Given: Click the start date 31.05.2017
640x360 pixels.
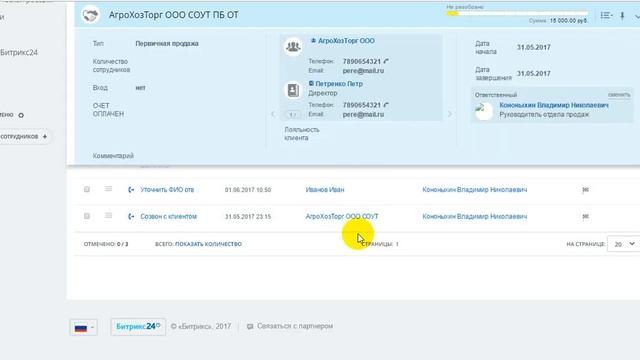Looking at the screenshot, I should (x=533, y=47).
